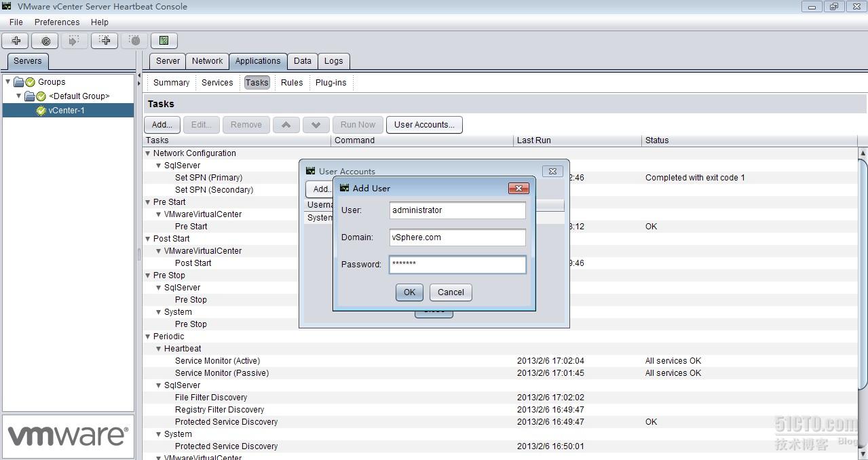The image size is (868, 460).
Task: Click the User field containing administrator
Action: (457, 210)
